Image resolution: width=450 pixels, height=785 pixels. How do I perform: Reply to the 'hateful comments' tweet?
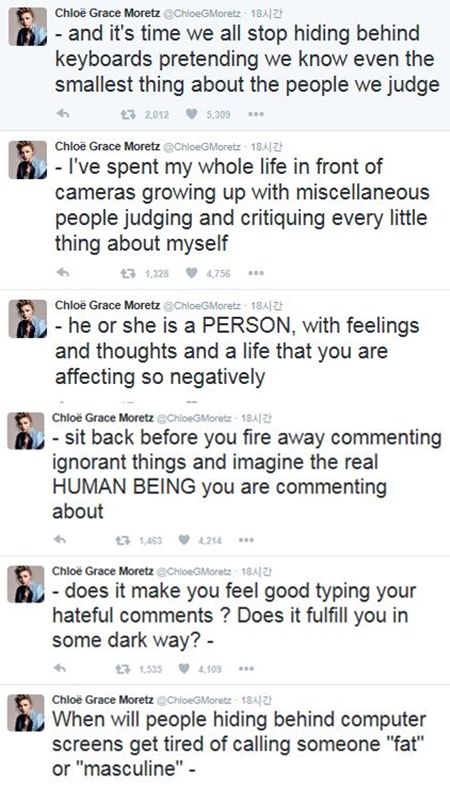click(x=60, y=668)
